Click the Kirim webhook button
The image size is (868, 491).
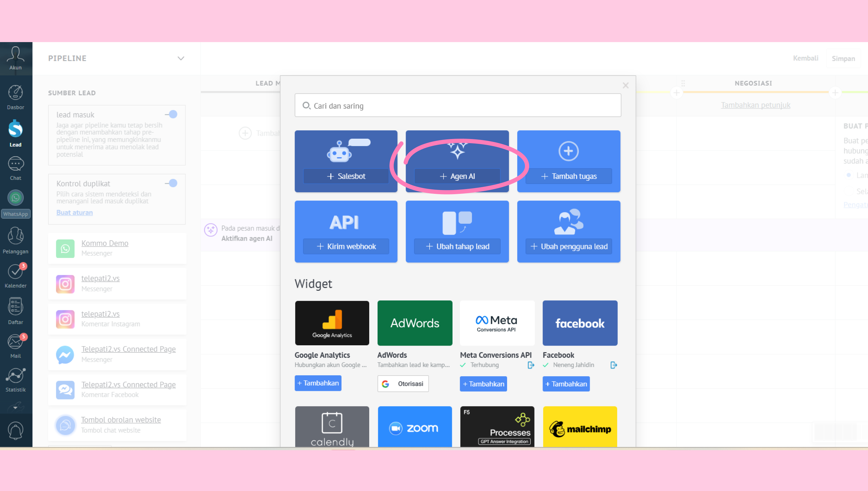(x=346, y=246)
